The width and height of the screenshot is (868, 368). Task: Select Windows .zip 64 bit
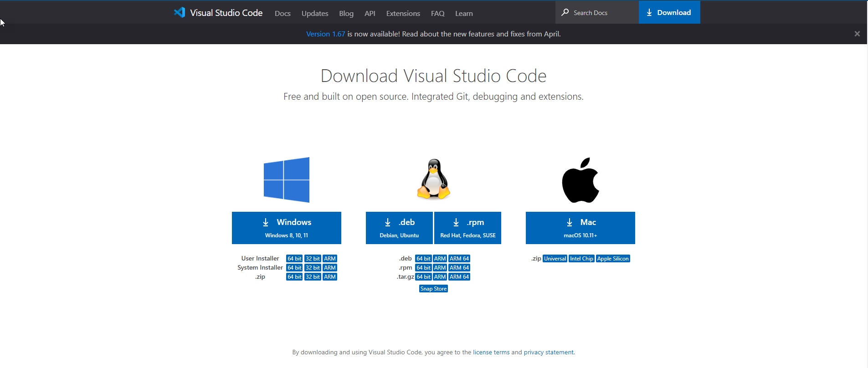(x=294, y=276)
